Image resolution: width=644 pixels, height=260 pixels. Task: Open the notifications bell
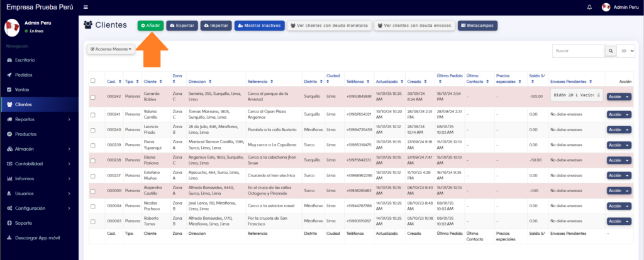pyautogui.click(x=590, y=8)
